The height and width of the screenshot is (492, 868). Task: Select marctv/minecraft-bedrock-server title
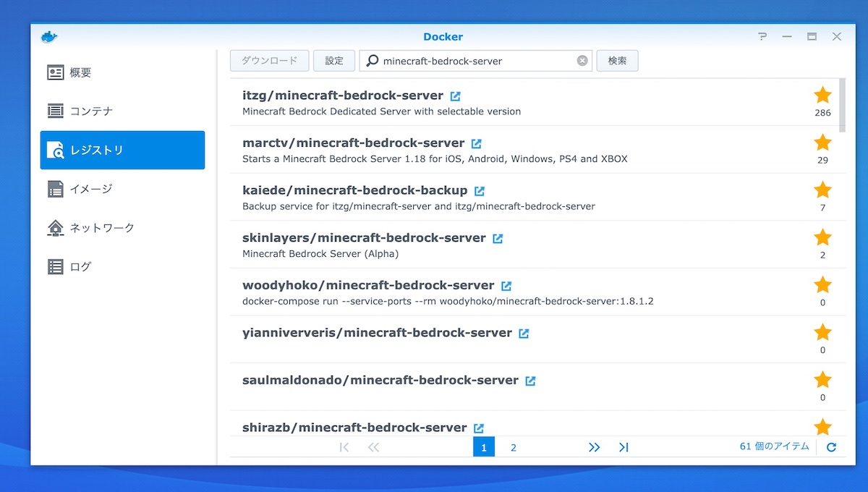click(x=353, y=143)
